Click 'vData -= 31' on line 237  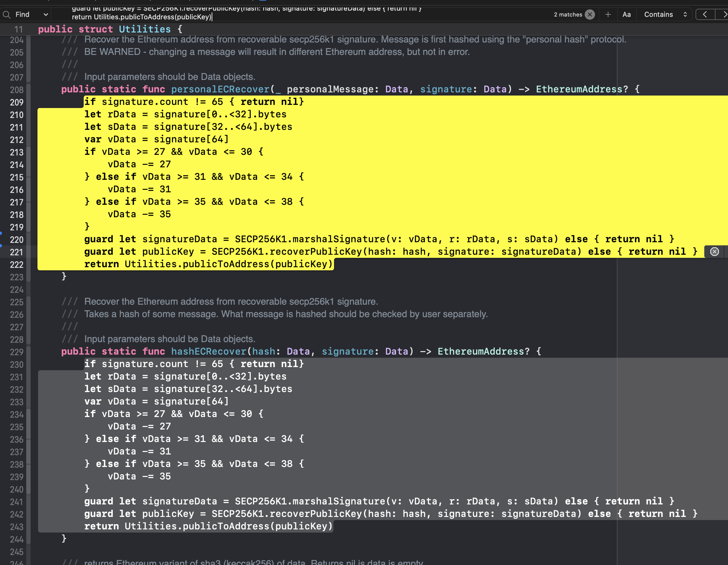(139, 451)
